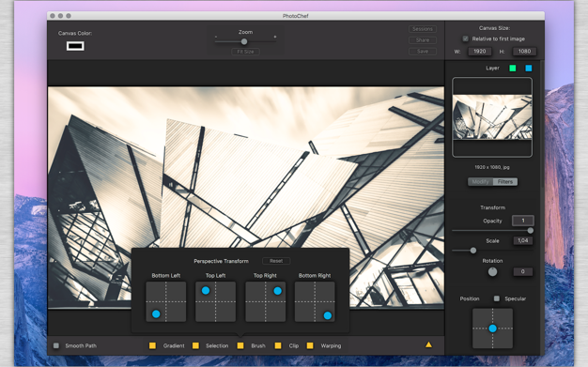The height and width of the screenshot is (367, 588).
Task: Click the Perspective Transform Reset button
Action: (x=276, y=261)
